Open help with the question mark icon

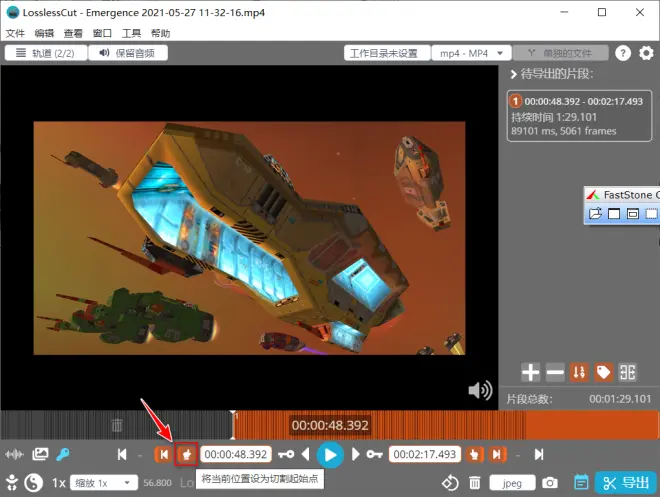(x=623, y=53)
